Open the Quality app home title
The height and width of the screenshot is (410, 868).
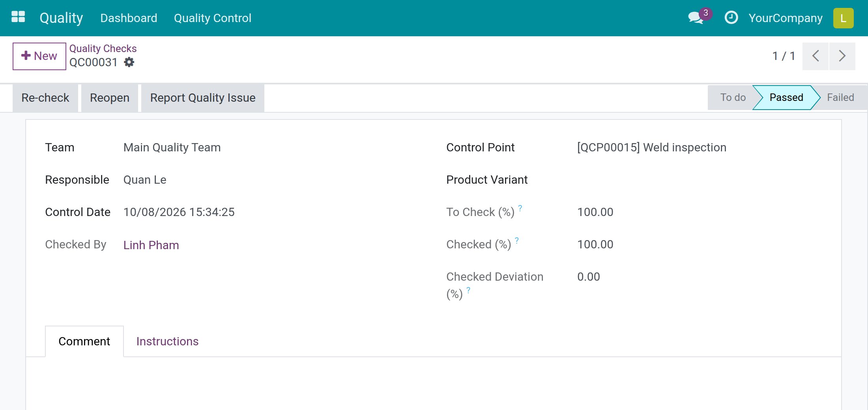coord(61,18)
